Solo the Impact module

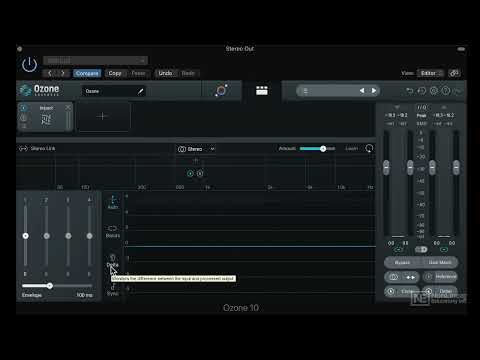[23, 118]
